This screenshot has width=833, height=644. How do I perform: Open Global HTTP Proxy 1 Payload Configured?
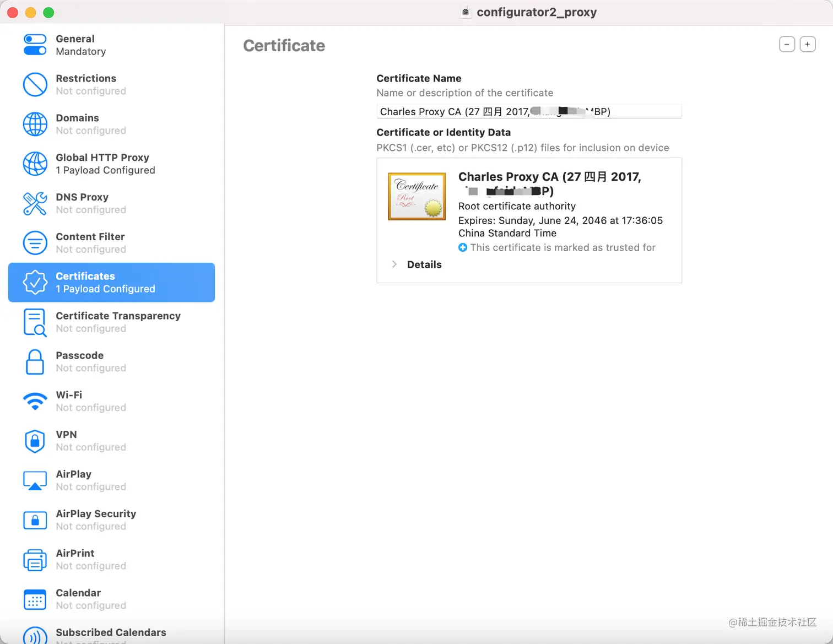(x=105, y=164)
